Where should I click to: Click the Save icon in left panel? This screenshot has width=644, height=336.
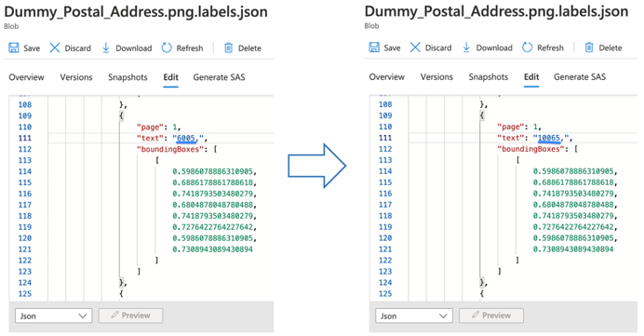tap(14, 47)
